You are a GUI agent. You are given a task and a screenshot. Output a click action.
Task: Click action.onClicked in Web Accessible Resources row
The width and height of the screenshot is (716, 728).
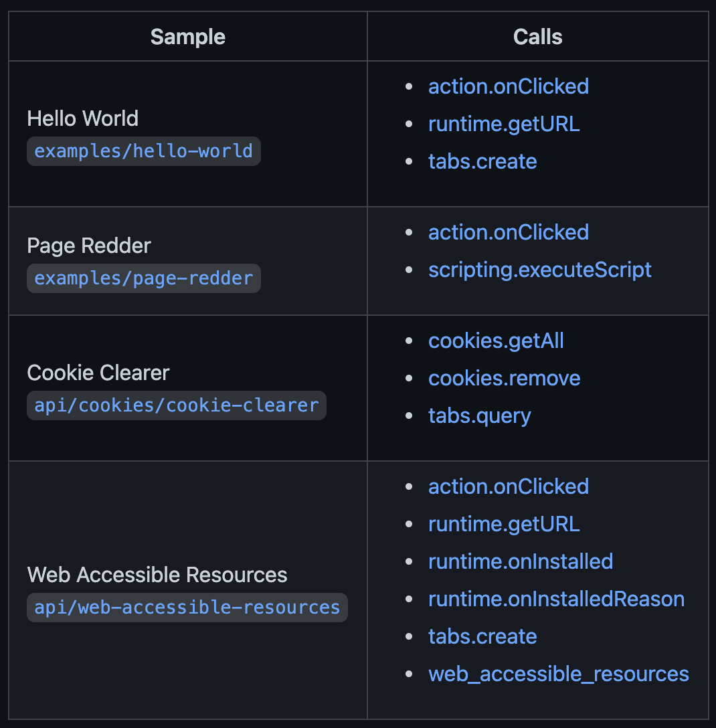point(509,486)
